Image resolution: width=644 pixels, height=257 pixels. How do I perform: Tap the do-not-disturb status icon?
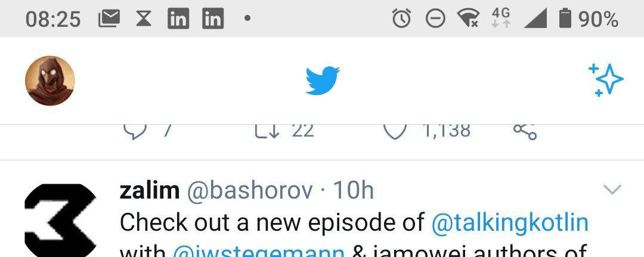coord(435,19)
